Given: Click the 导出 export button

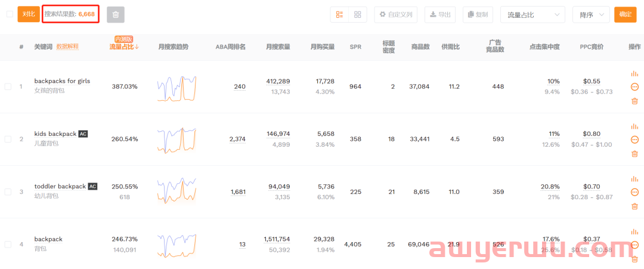Looking at the screenshot, I should point(440,15).
